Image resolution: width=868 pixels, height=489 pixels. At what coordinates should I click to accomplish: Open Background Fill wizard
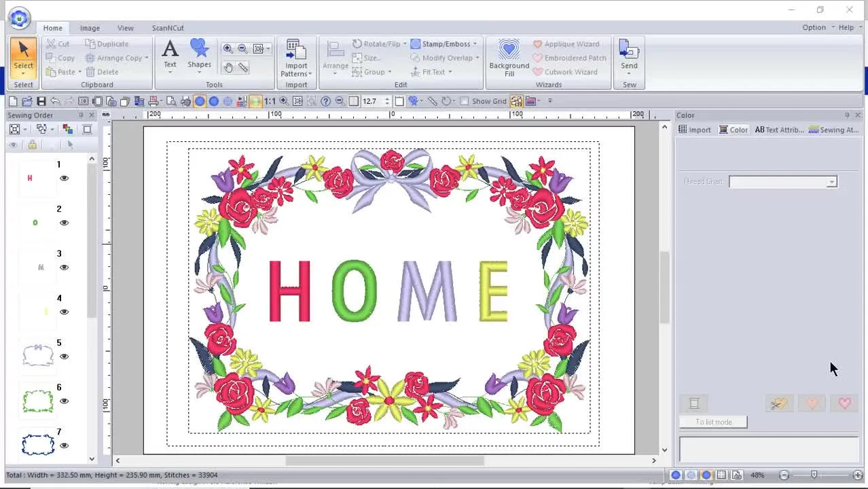[x=509, y=58]
